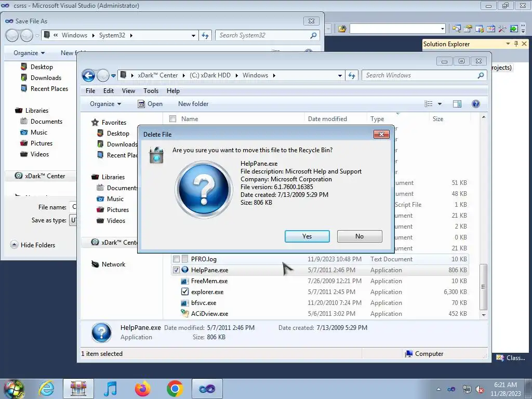
Task: Click the muted volume tray icon
Action: (x=480, y=390)
